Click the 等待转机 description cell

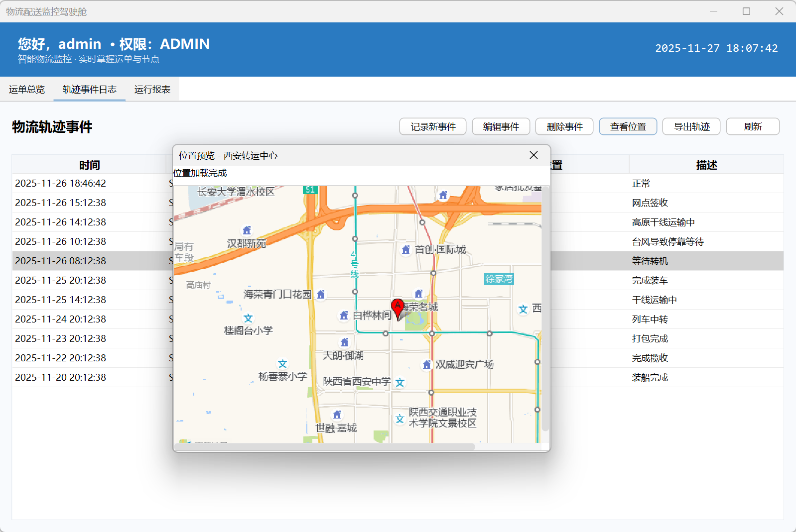[706, 261]
